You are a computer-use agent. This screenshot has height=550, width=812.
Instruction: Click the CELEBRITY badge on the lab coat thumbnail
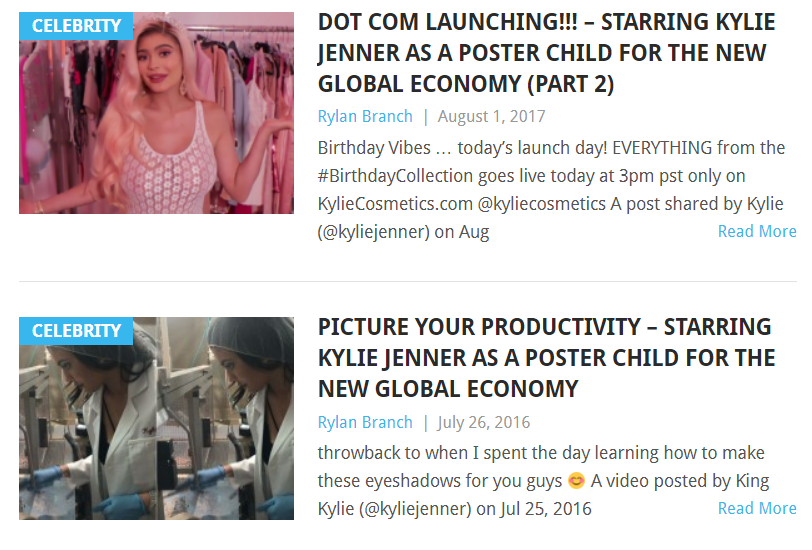pos(76,331)
